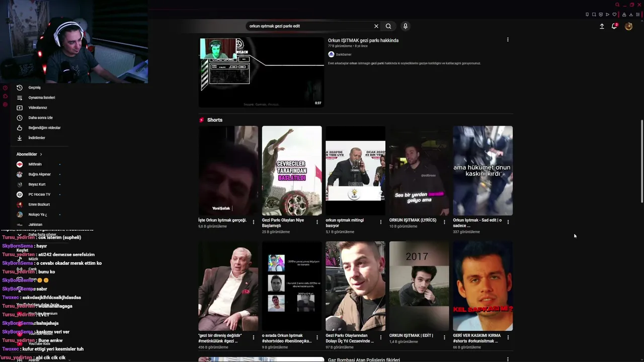Screen dimensions: 644x362
Task: Start voice search with the microphone icon
Action: click(x=406, y=26)
